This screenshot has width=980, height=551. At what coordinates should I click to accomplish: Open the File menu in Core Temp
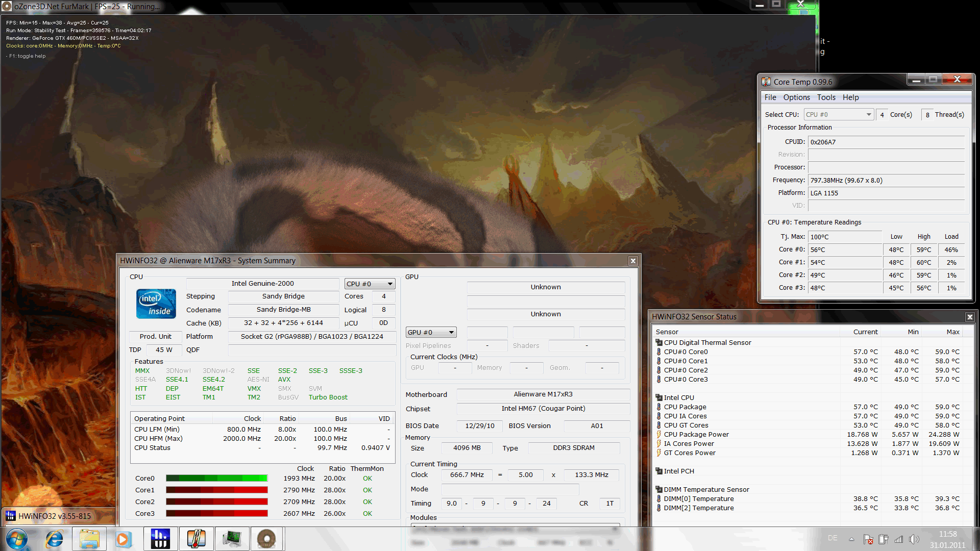click(770, 97)
